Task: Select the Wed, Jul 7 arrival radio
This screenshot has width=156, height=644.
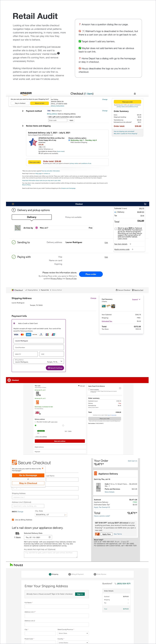Action: [37, 228]
